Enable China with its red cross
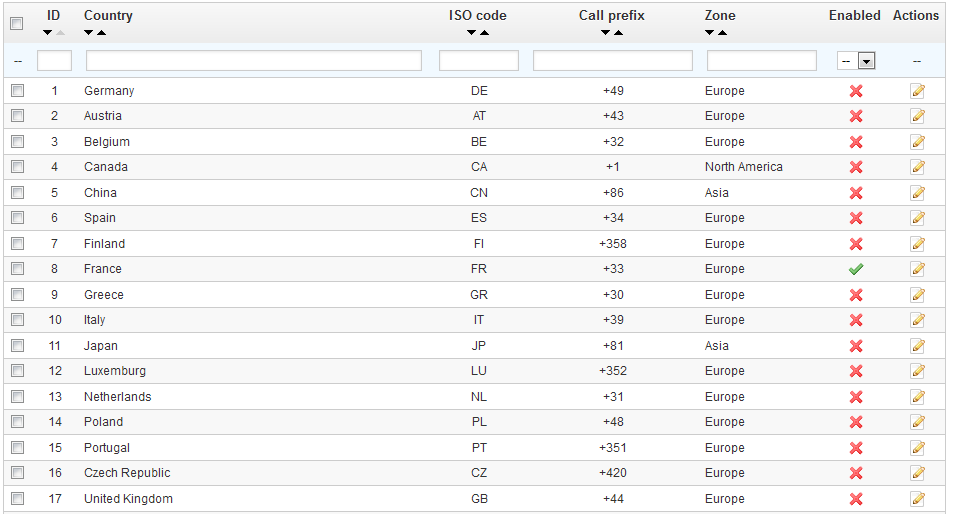Viewport: 954px width, 514px height. pyautogui.click(x=856, y=193)
